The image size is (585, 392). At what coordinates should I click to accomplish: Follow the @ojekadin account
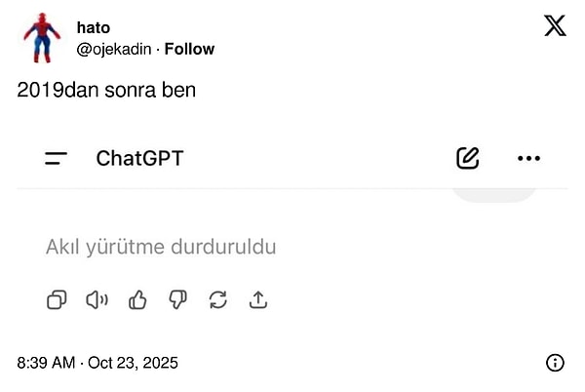coord(189,49)
